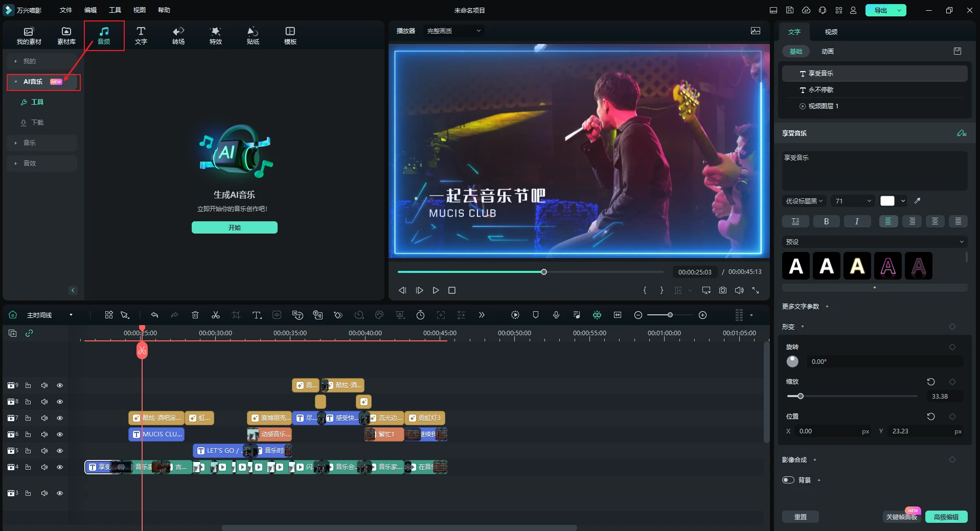Lock track 3
Image resolution: width=980 pixels, height=531 pixels.
(28, 493)
